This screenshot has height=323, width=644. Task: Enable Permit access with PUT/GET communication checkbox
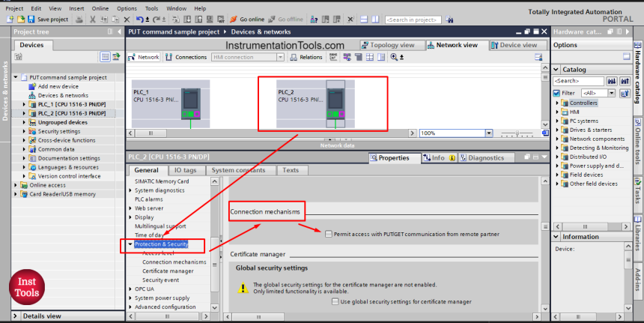coord(329,234)
